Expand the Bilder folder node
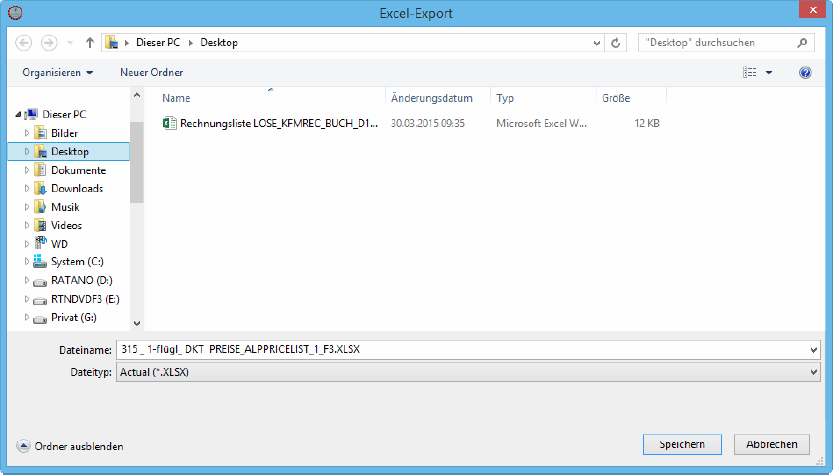This screenshot has height=475, width=833. point(27,133)
